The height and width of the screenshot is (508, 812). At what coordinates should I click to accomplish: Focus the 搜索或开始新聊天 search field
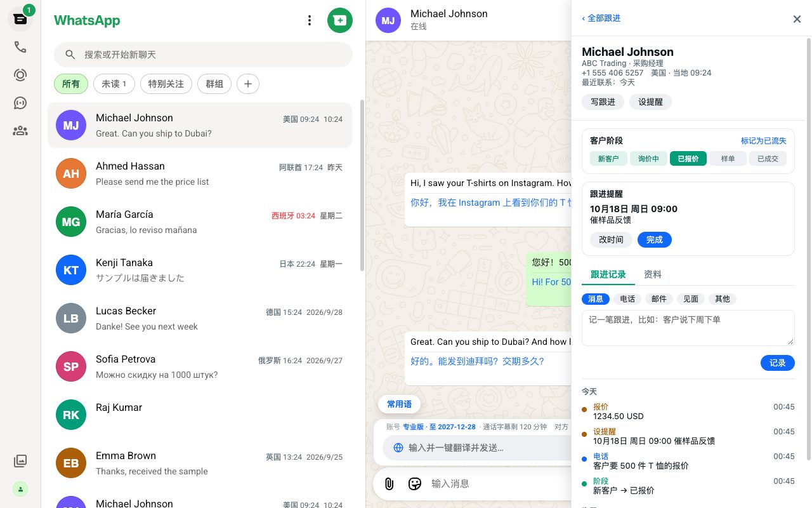pos(203,55)
